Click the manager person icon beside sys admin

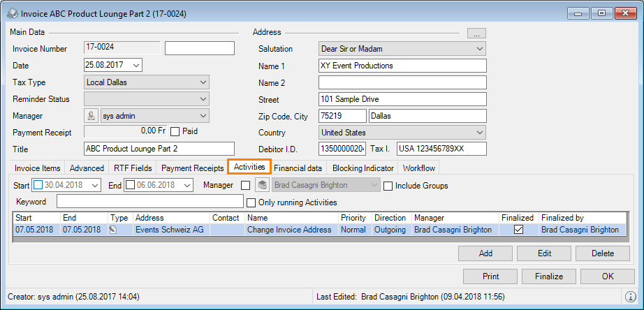tap(90, 116)
